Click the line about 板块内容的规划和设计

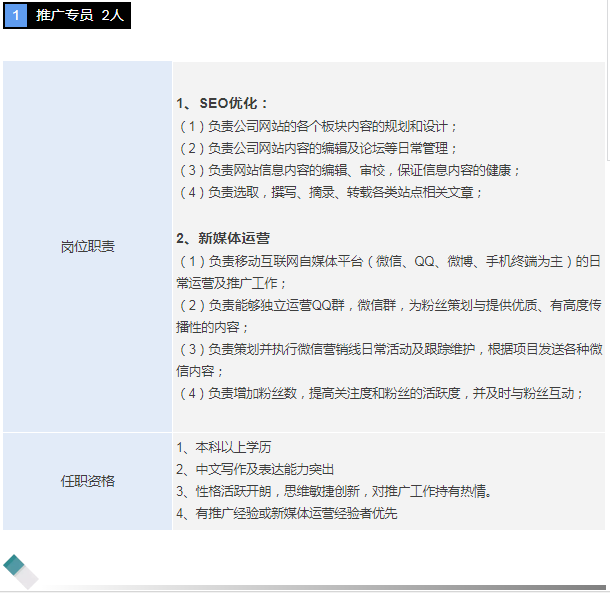[317, 126]
